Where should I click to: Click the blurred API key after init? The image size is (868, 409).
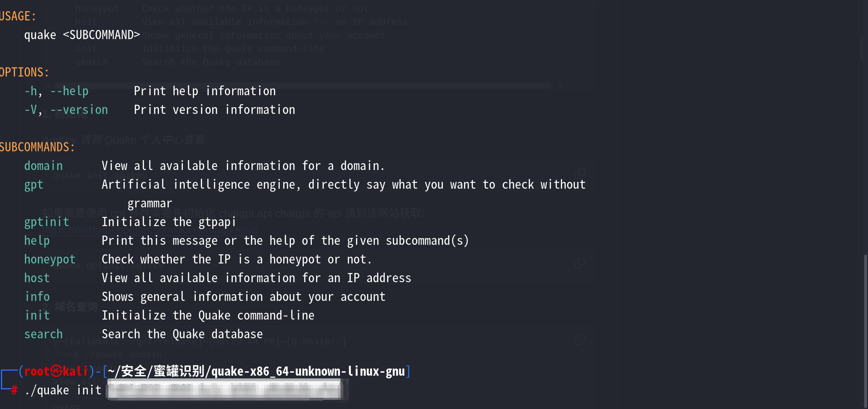pos(226,390)
